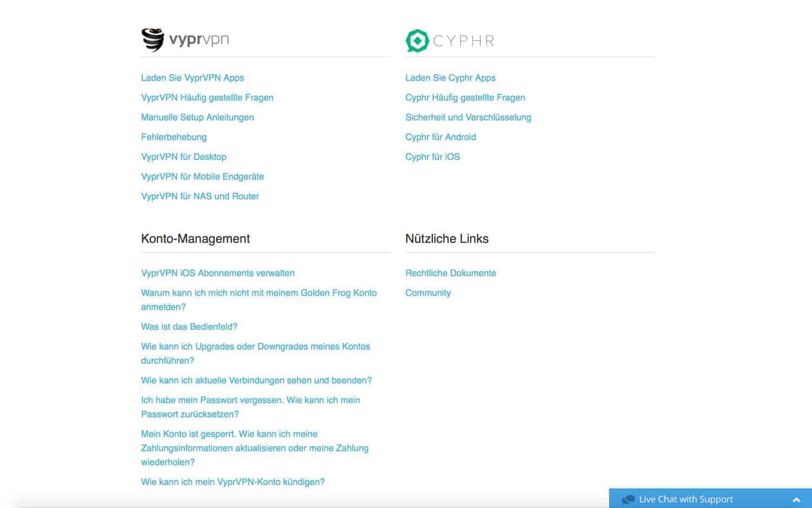
Task: Open VyprVPN iOS Abonnements verwalten
Action: [218, 273]
